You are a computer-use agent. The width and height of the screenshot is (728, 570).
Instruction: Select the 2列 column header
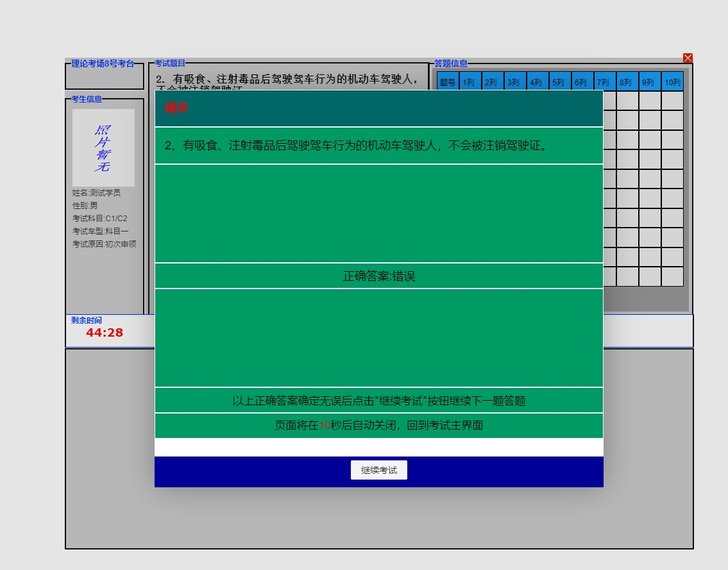492,81
